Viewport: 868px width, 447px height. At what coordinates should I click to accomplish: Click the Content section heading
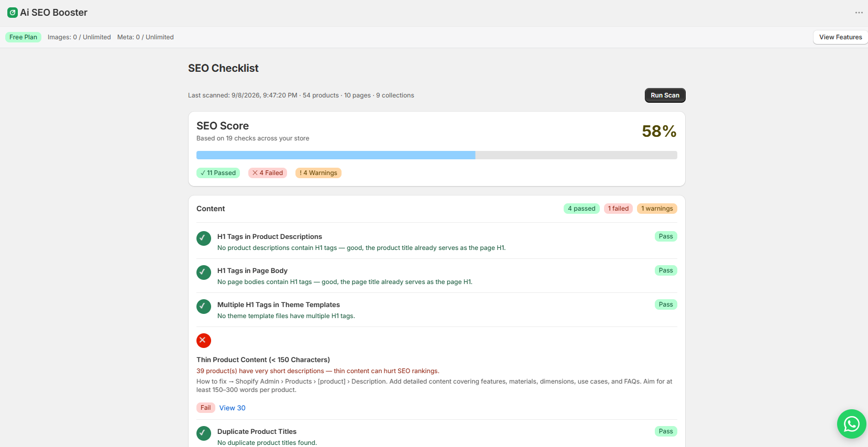(211, 209)
